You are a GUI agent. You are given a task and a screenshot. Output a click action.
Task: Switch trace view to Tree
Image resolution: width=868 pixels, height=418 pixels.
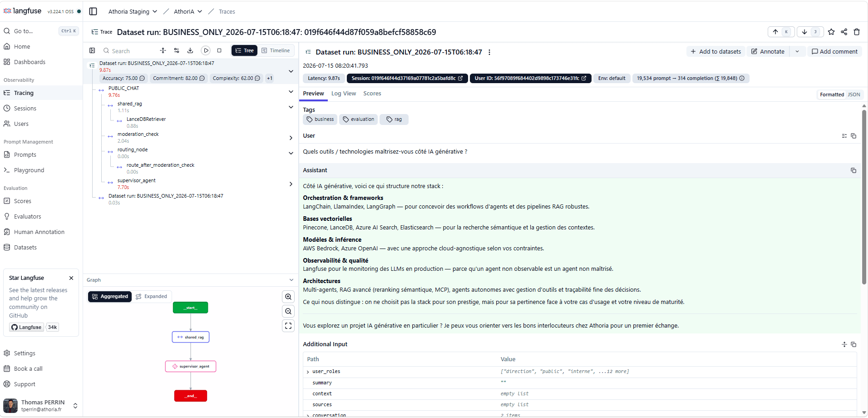(244, 50)
